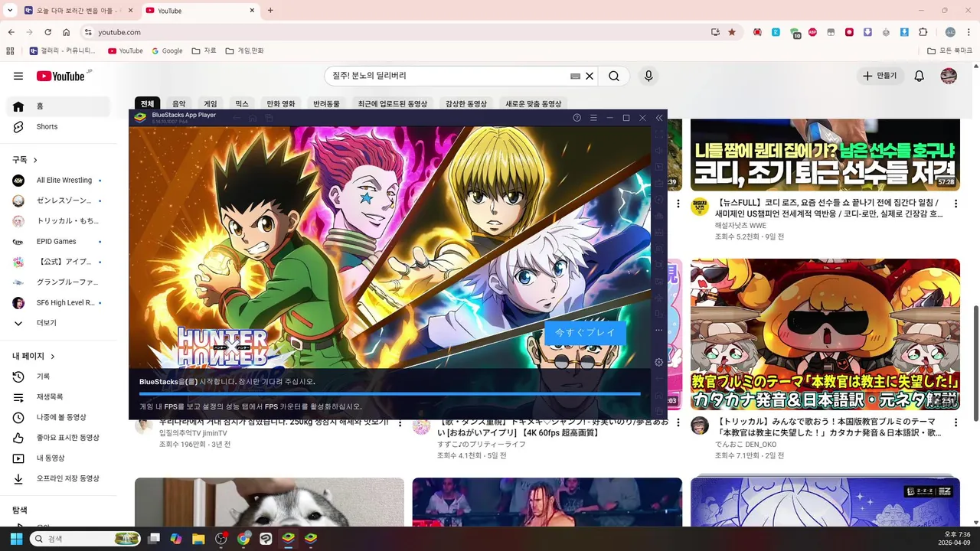
Task: Click the YouTube search magnifier button
Action: pos(614,76)
